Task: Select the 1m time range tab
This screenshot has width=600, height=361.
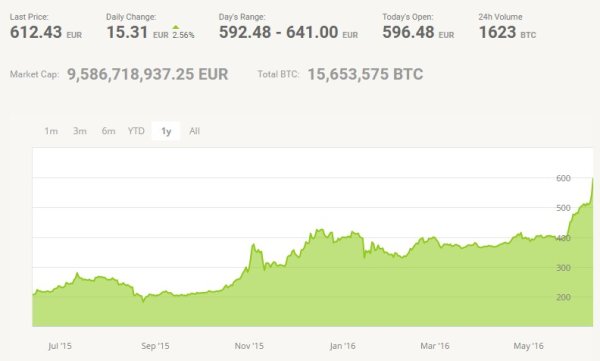Action: coord(51,131)
